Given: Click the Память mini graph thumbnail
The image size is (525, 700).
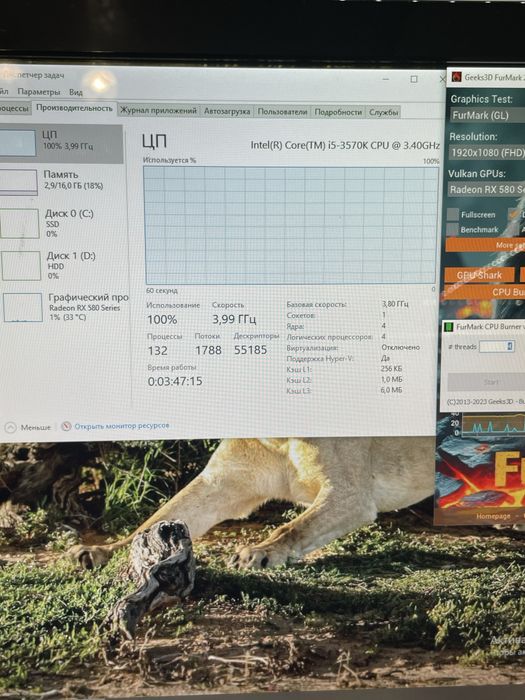Looking at the screenshot, I should [x=18, y=183].
